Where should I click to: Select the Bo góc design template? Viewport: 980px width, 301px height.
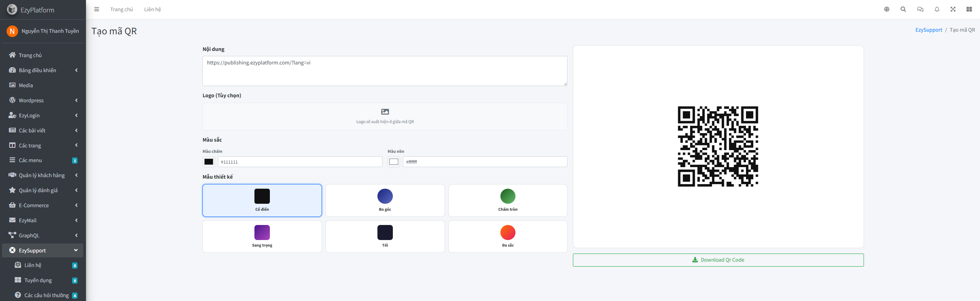point(385,200)
